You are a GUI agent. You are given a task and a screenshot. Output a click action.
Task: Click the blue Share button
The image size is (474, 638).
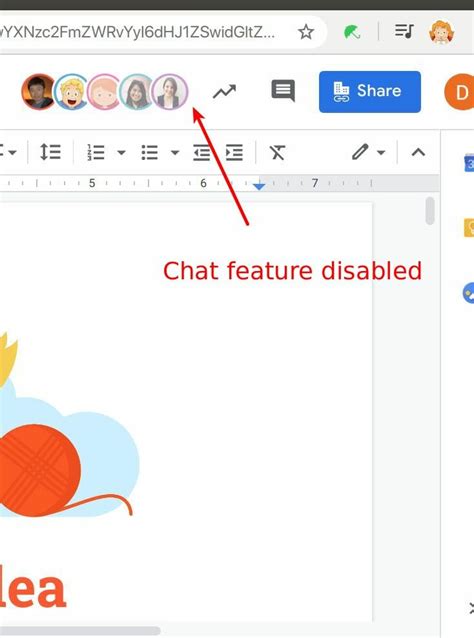pyautogui.click(x=370, y=92)
